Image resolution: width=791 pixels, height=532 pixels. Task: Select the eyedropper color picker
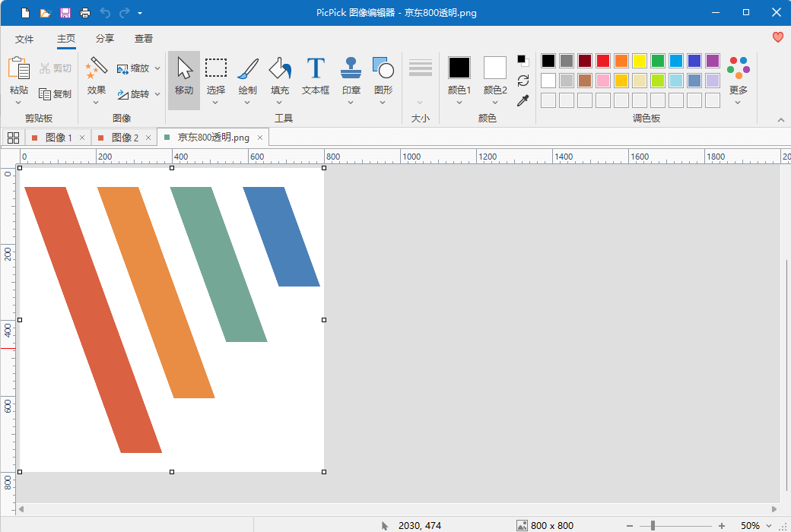pos(523,101)
